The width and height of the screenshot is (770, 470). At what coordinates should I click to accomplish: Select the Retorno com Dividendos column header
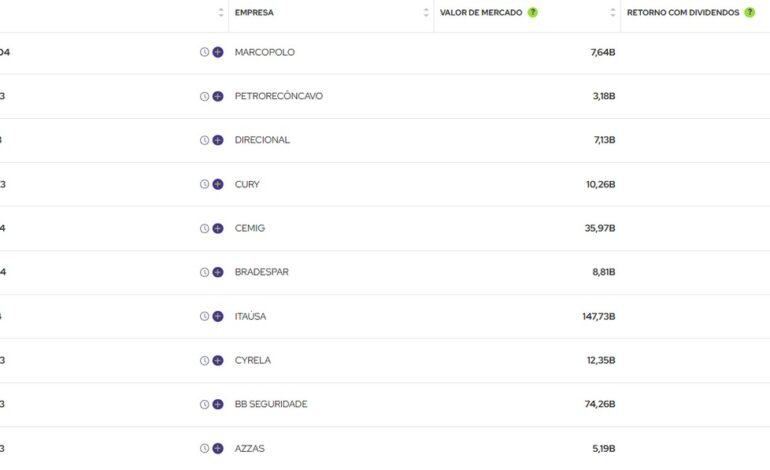tap(683, 13)
